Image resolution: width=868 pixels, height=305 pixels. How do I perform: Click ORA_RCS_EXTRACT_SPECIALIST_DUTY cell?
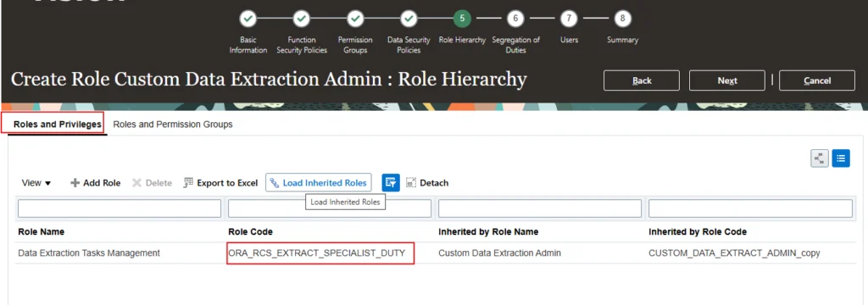point(317,253)
